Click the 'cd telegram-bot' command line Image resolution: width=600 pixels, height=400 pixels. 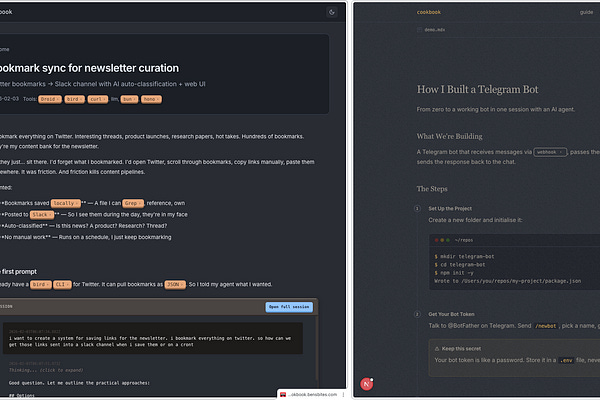click(460, 265)
